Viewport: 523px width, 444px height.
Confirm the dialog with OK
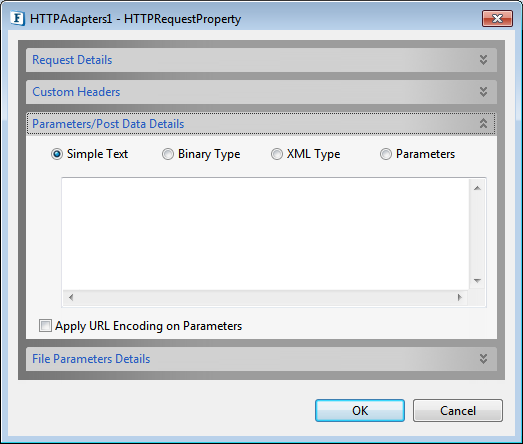[x=360, y=411]
